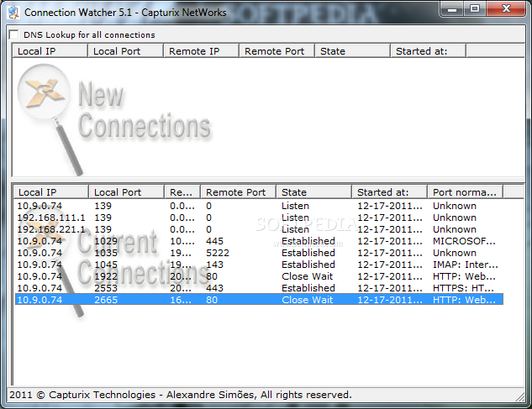532x409 pixels.
Task: Select row with local port 2553
Action: (x=259, y=288)
